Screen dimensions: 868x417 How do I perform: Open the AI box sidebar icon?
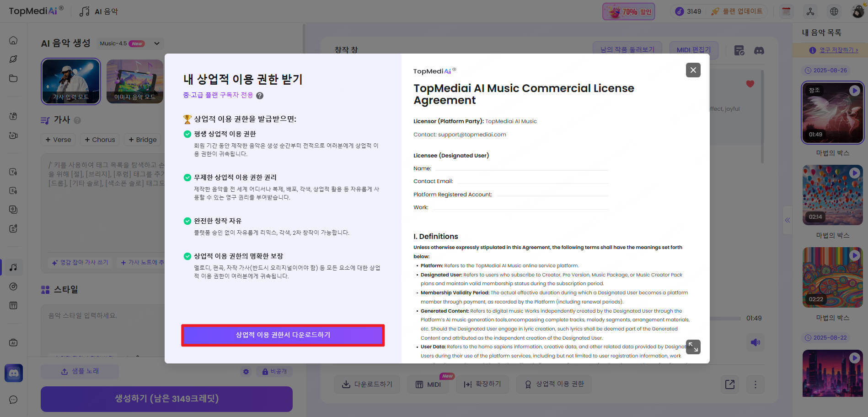click(x=13, y=343)
